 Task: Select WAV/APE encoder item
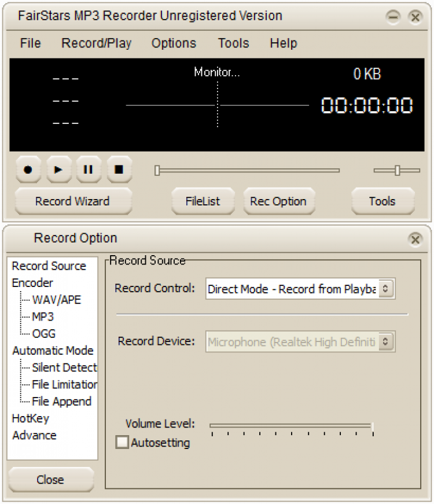[x=57, y=300]
